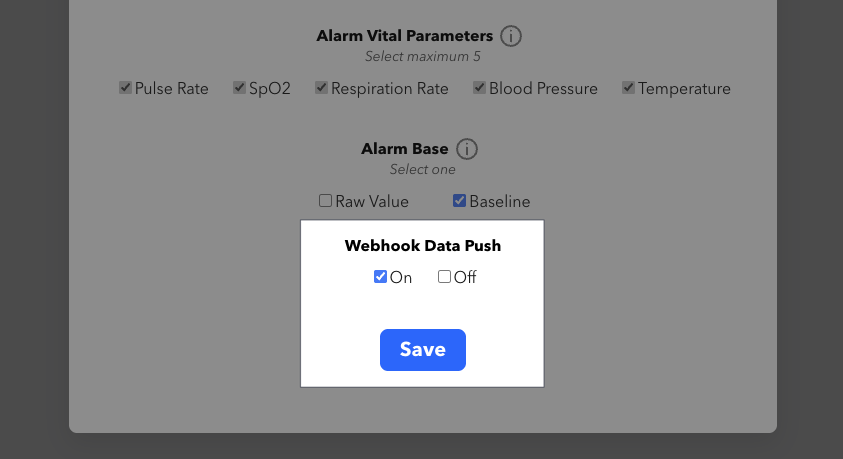Viewport: 843px width, 459px height.
Task: Untick the Blood Pressure checkbox
Action: pyautogui.click(x=480, y=88)
